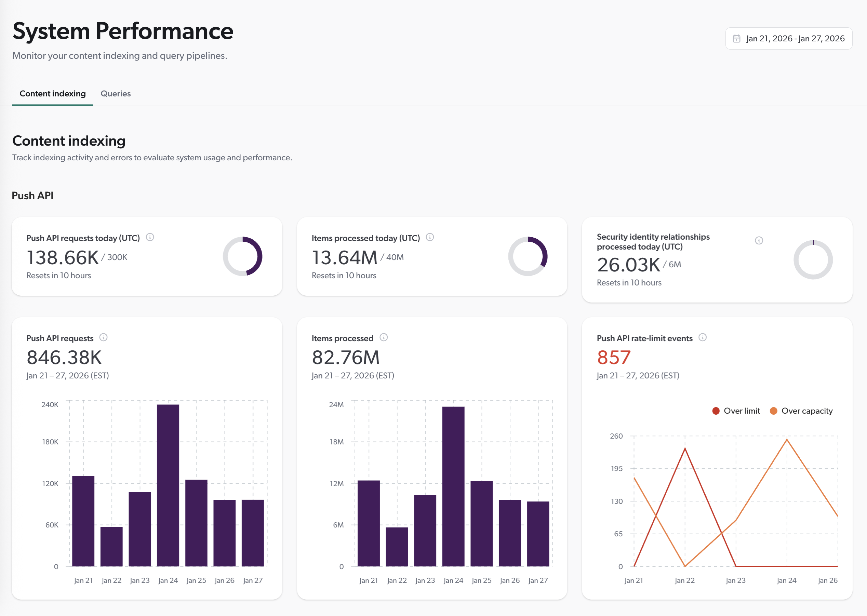Open info tooltip on Push API requests chart
This screenshot has width=867, height=616.
coord(104,337)
